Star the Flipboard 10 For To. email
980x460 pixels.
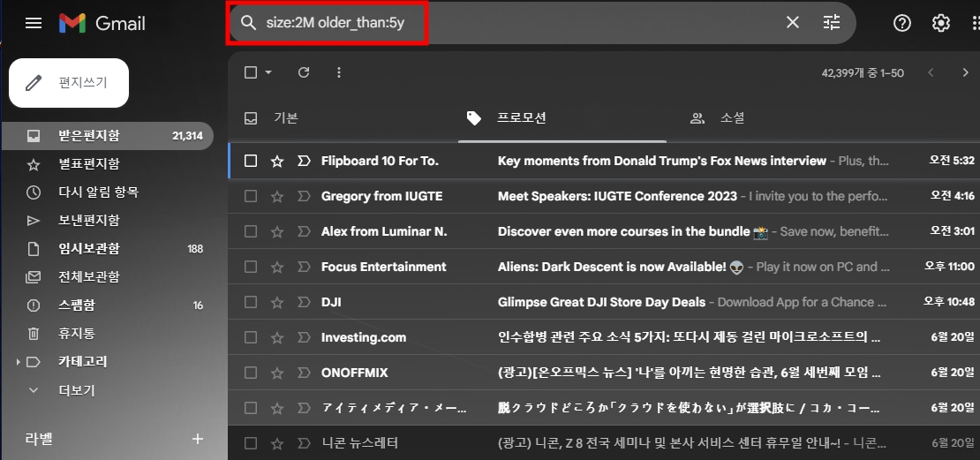(x=277, y=162)
